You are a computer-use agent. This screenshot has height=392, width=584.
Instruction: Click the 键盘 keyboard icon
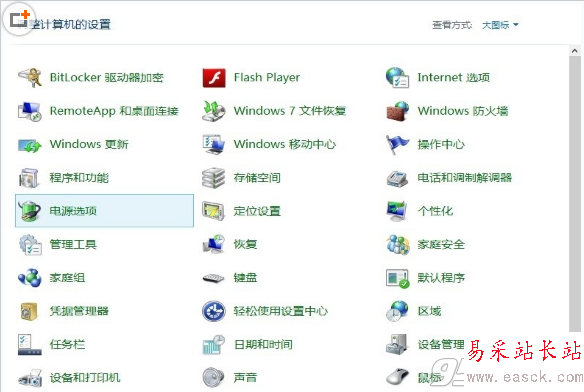pos(214,278)
